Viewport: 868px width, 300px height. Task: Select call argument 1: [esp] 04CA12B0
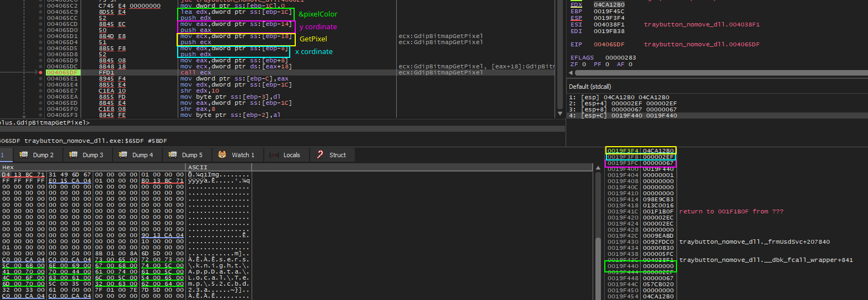[x=619, y=97]
